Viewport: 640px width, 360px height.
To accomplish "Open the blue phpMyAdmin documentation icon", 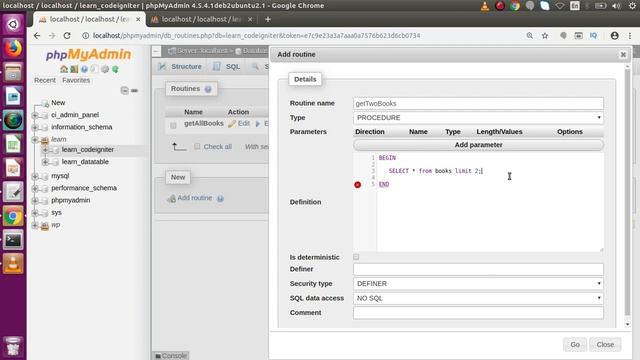I will point(84,69).
